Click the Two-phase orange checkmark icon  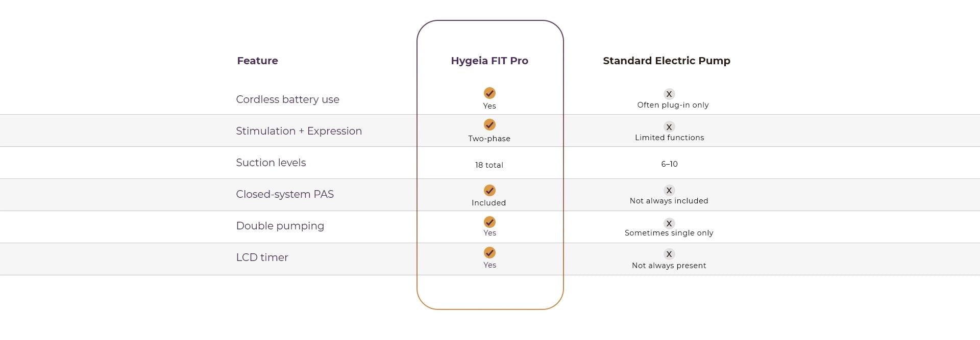[x=489, y=124]
